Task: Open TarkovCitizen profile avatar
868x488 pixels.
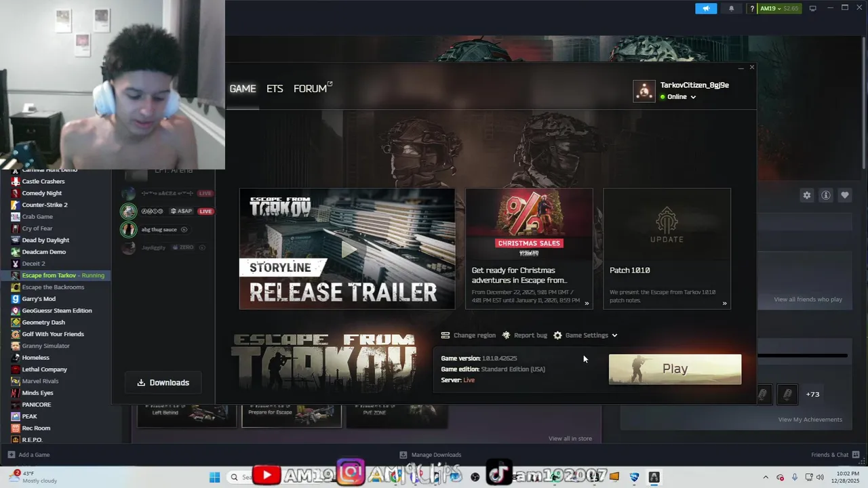Action: (x=644, y=91)
